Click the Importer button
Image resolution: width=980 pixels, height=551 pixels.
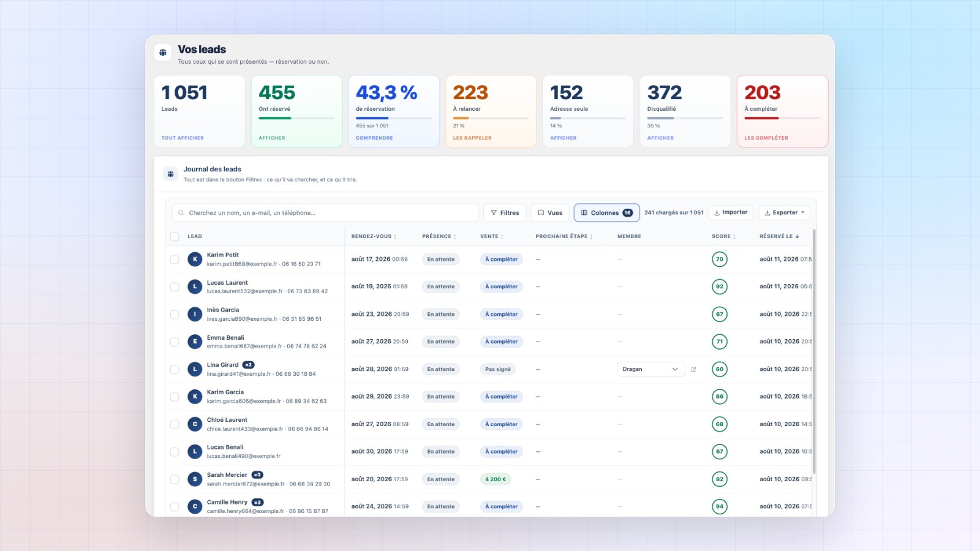click(x=731, y=212)
